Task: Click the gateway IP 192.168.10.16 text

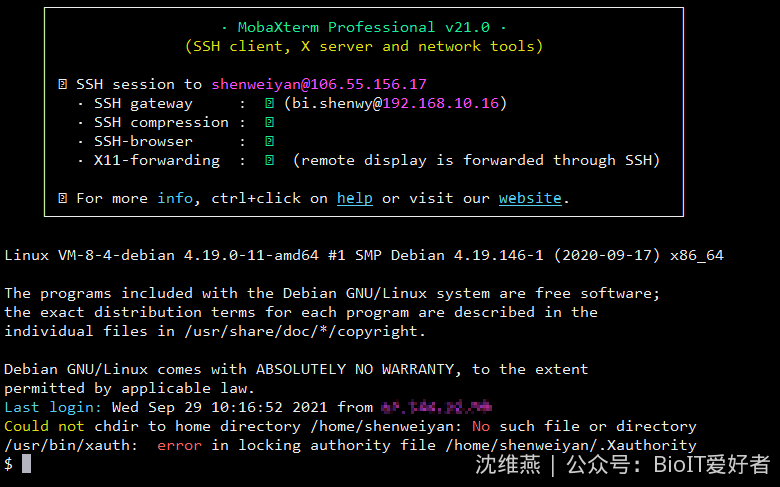Action: 440,103
